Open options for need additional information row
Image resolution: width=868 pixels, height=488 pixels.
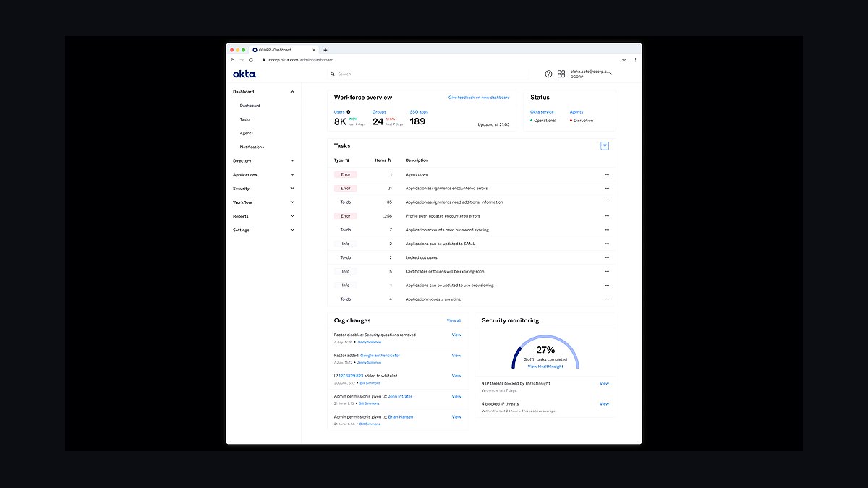607,202
